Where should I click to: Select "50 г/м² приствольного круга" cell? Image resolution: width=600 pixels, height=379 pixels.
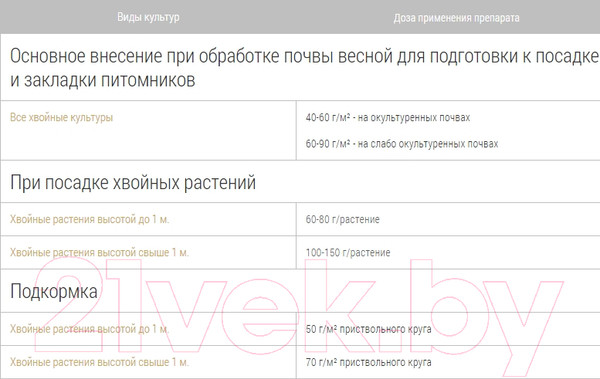point(368,329)
